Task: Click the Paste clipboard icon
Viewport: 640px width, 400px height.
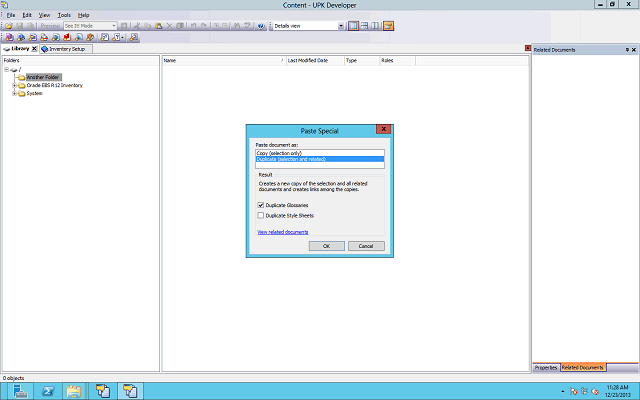Action: click(x=158, y=26)
